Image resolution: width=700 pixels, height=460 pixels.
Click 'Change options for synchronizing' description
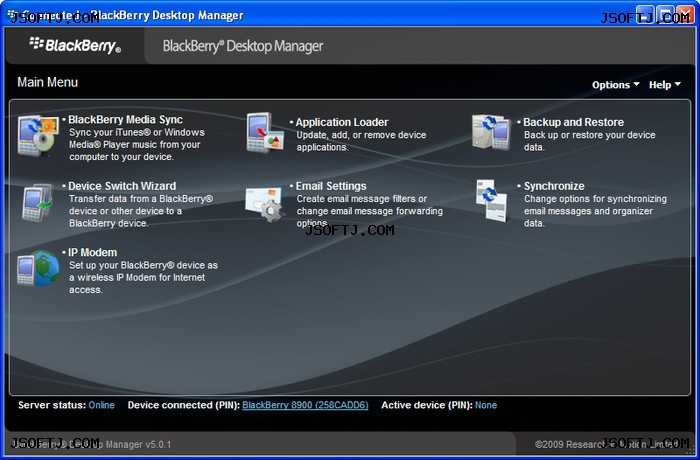pos(595,211)
